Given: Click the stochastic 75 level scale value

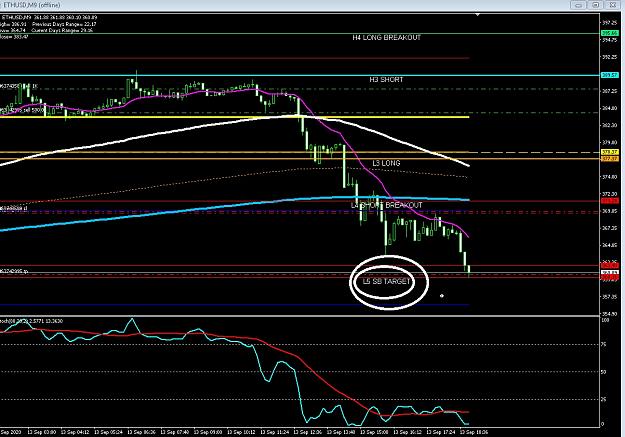Looking at the screenshot, I should coord(604,344).
